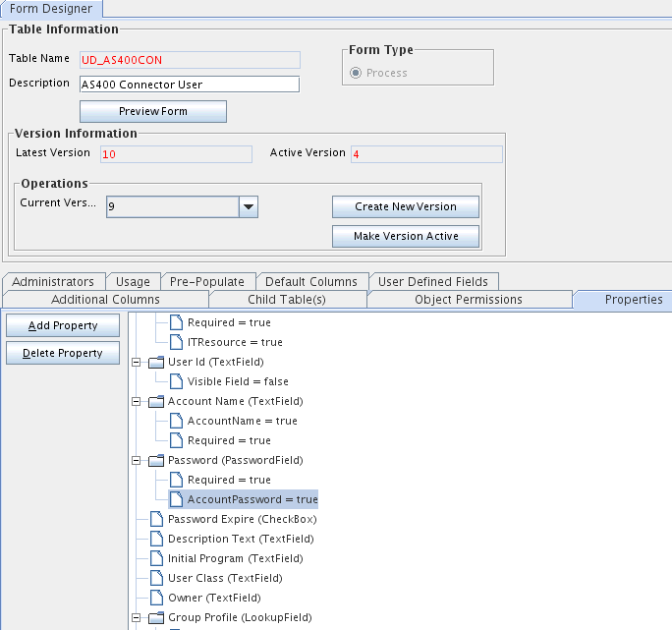The height and width of the screenshot is (630, 672).
Task: Click document icon beside Visible Field = false
Action: point(176,381)
